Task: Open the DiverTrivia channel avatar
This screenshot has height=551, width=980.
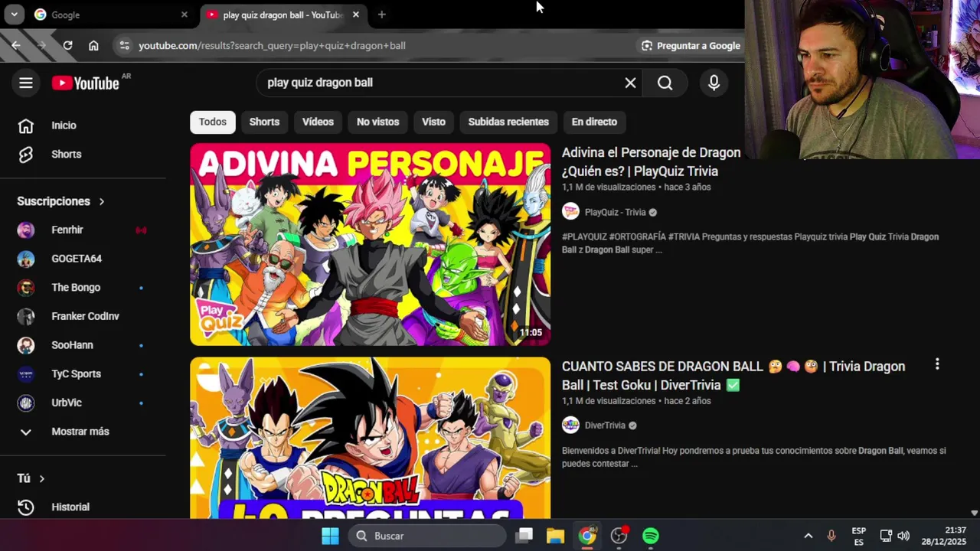Action: pyautogui.click(x=570, y=425)
